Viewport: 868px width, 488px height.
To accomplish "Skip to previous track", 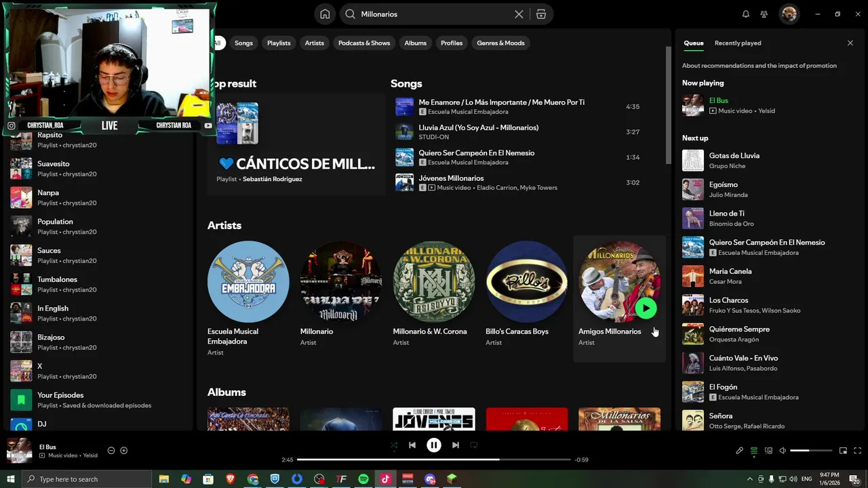I will pos(412,445).
